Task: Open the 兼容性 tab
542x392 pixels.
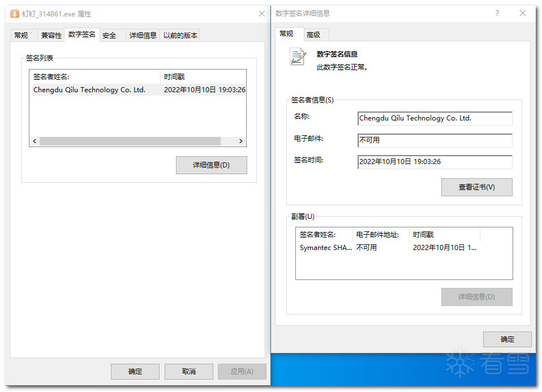Action: (x=51, y=35)
